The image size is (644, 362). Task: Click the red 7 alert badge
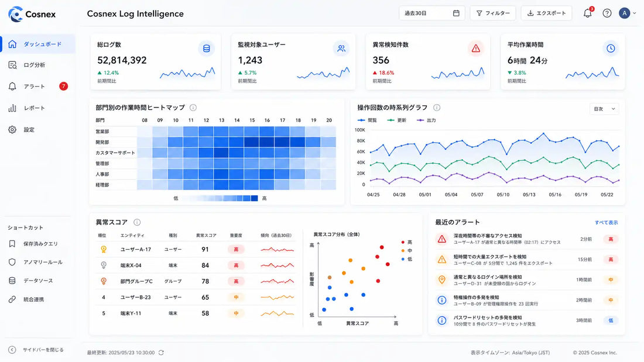click(63, 86)
